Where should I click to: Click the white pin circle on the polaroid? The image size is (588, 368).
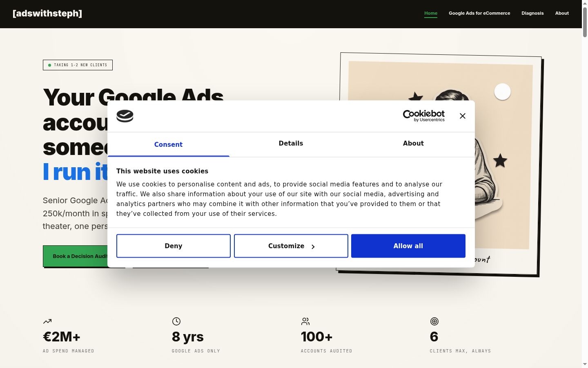503,92
